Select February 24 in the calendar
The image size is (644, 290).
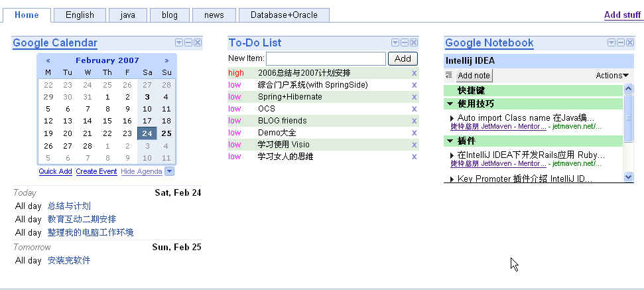147,133
